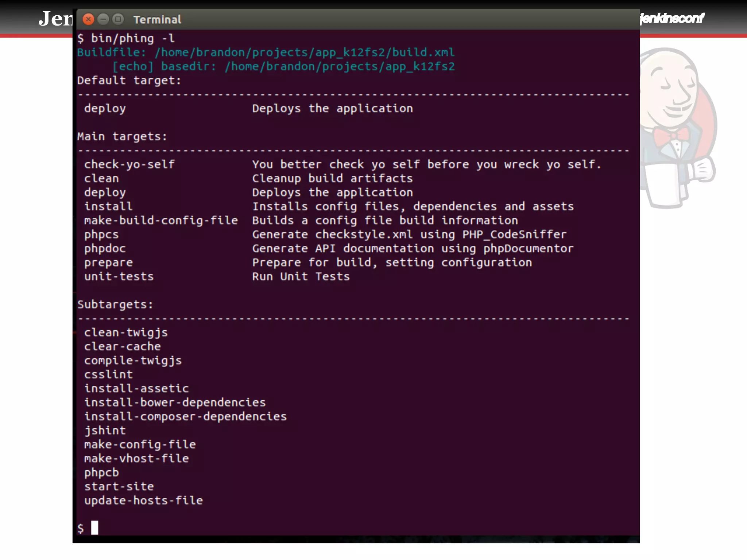747x560 pixels.
Task: Click the Main targets heading
Action: 122,136
